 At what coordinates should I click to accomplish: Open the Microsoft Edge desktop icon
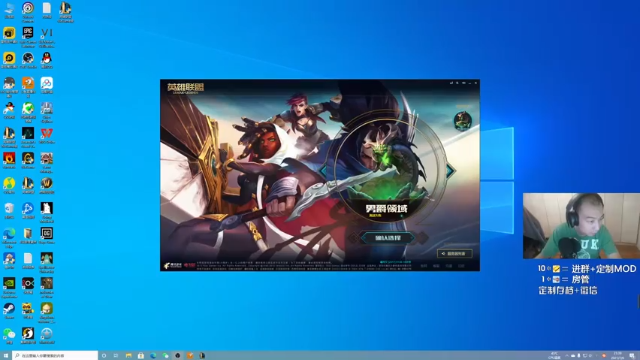[x=9, y=233]
